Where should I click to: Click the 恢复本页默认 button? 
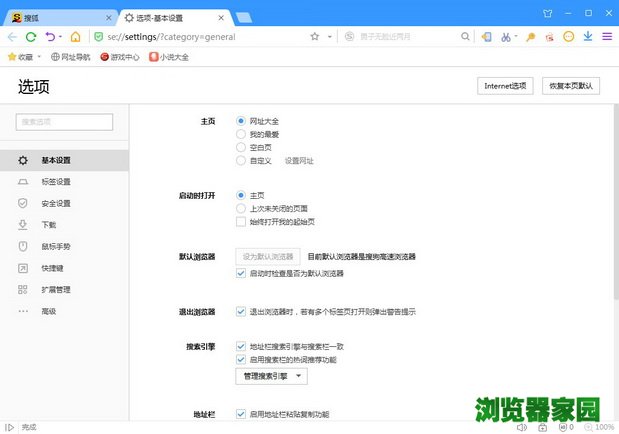tap(571, 86)
